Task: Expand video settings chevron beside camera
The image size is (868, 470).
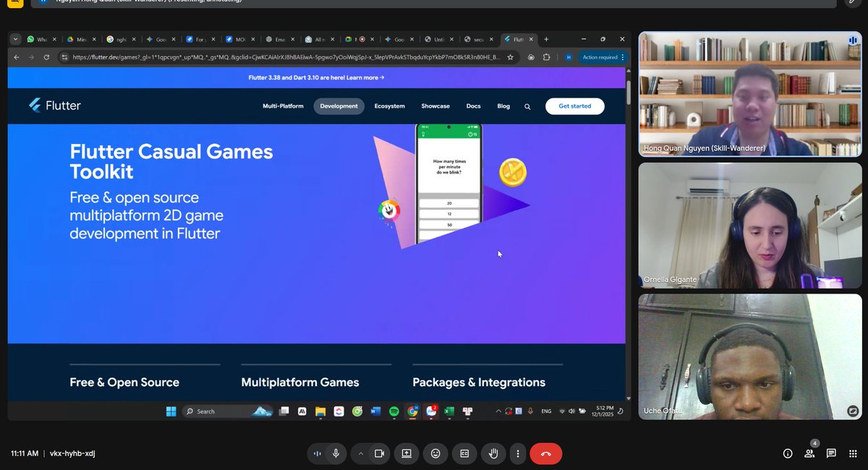Action: (360, 453)
